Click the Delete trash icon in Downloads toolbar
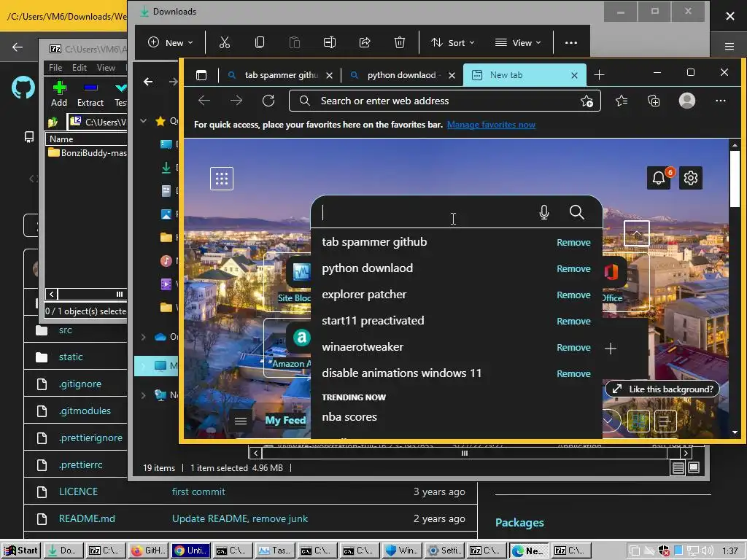The image size is (747, 560). (x=400, y=43)
